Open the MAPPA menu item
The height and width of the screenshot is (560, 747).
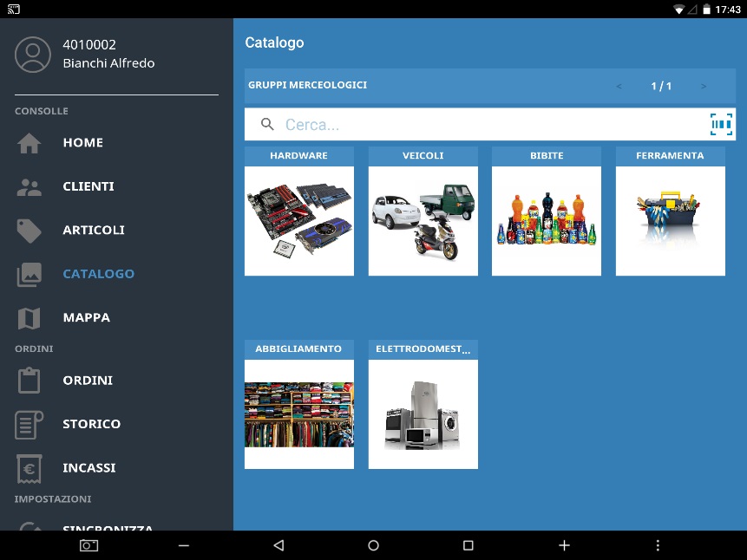click(86, 317)
